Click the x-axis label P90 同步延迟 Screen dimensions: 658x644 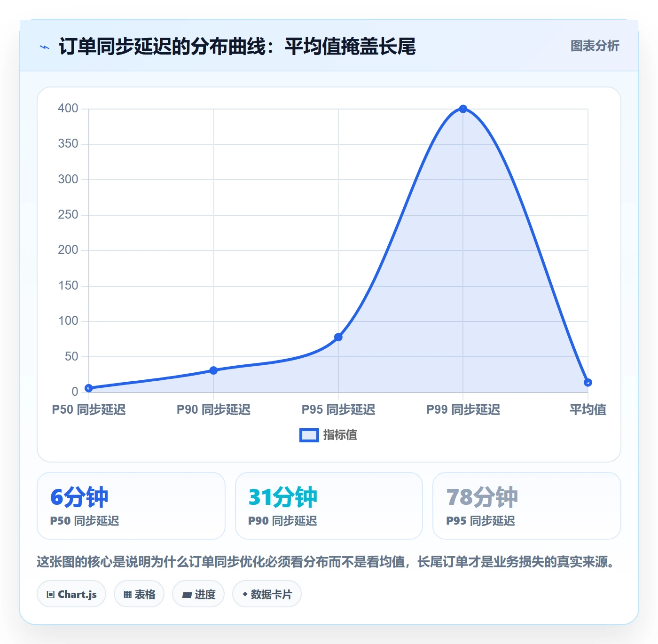point(213,410)
